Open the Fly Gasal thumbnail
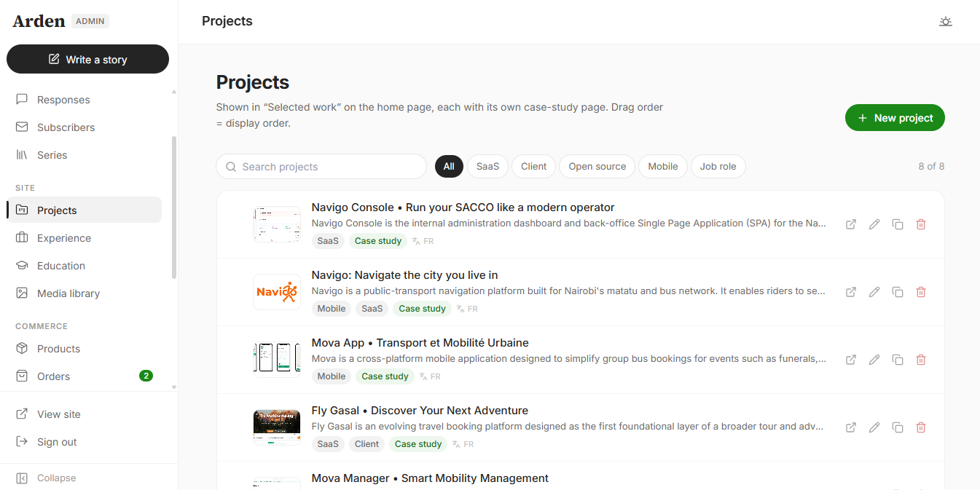The height and width of the screenshot is (490, 980). tap(277, 427)
